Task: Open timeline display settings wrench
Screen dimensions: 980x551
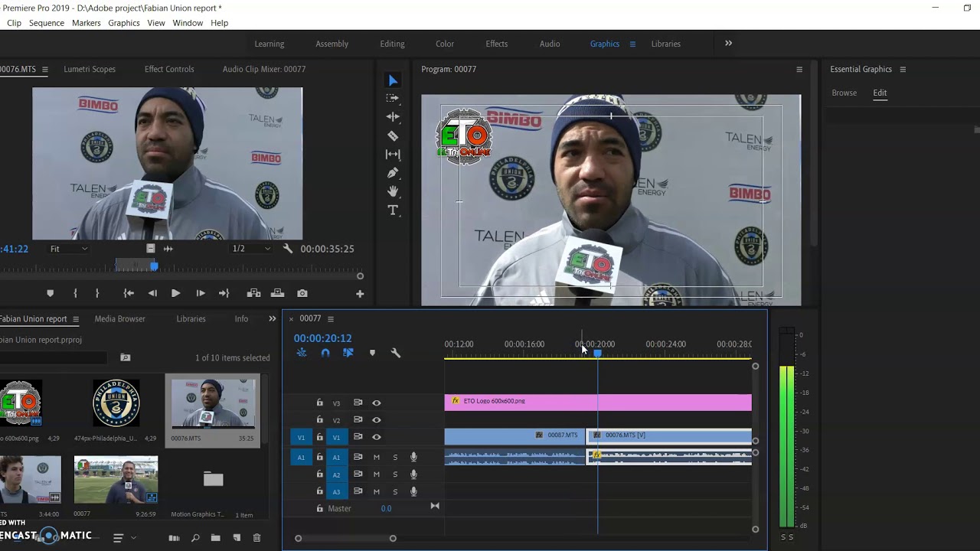Action: pyautogui.click(x=396, y=353)
